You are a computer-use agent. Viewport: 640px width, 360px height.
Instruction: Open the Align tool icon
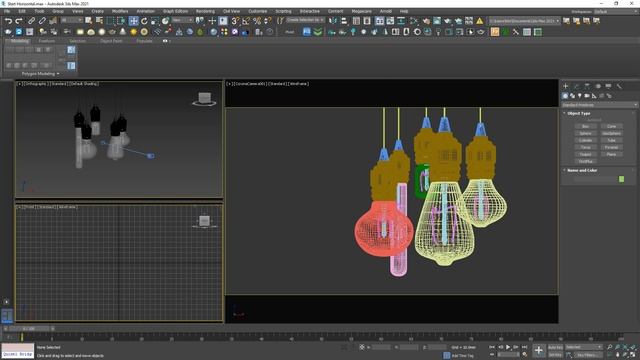click(x=344, y=20)
